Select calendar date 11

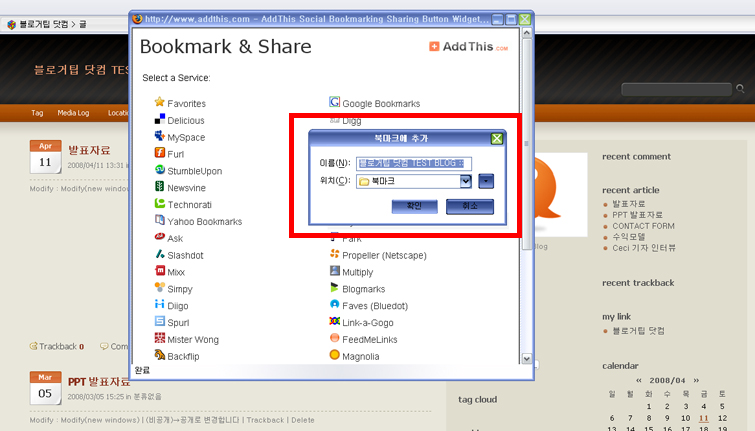(703, 418)
